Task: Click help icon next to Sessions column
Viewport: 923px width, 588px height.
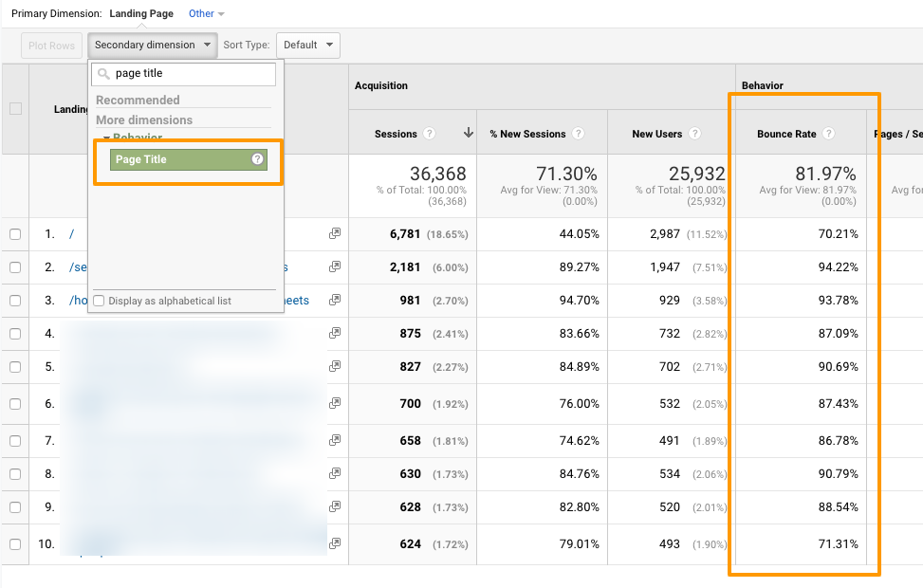Action: [x=430, y=134]
